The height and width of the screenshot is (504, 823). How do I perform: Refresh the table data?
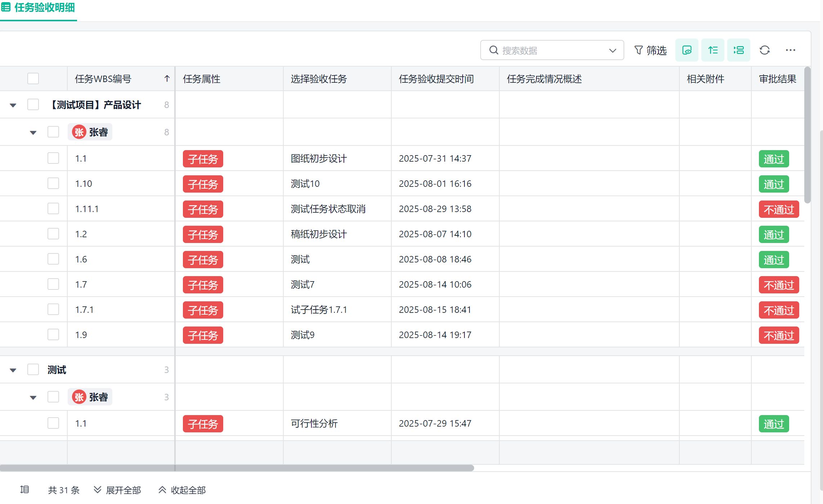pyautogui.click(x=764, y=50)
